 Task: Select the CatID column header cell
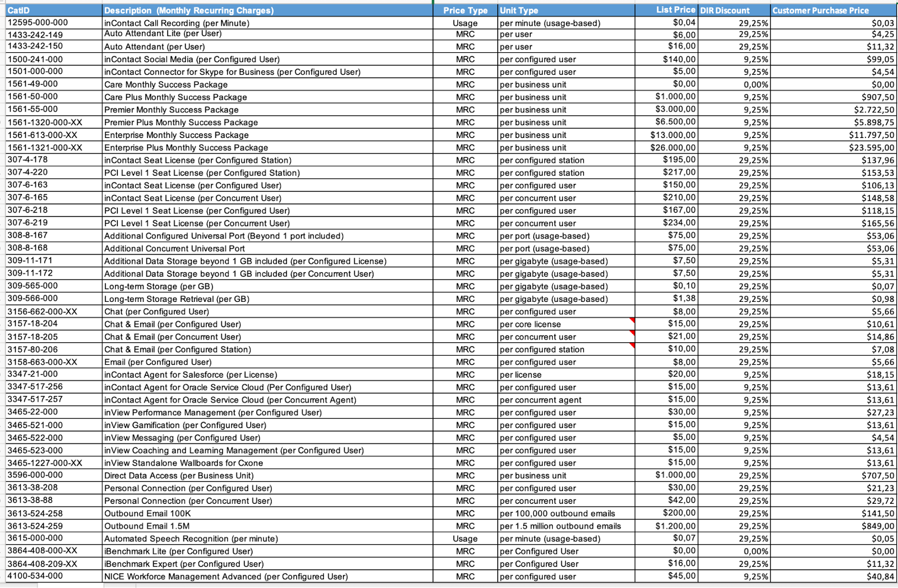[54, 10]
